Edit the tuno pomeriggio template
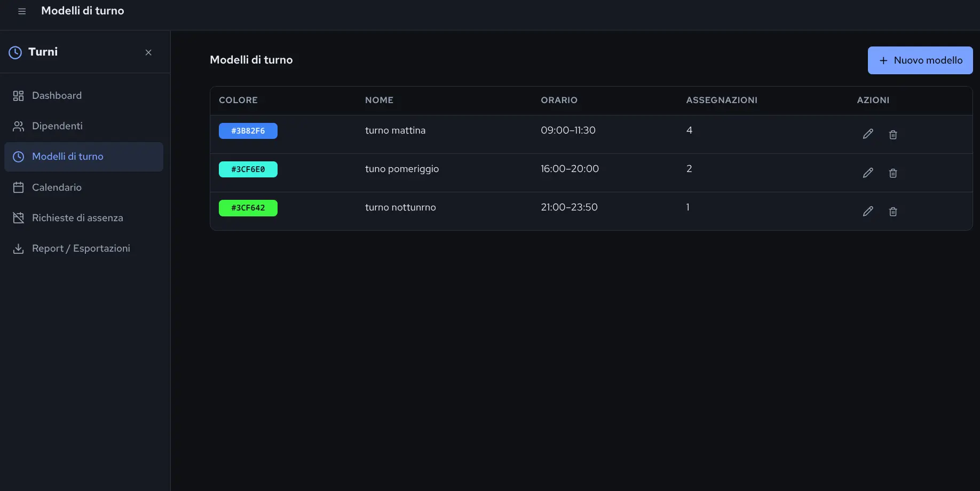 pyautogui.click(x=868, y=173)
